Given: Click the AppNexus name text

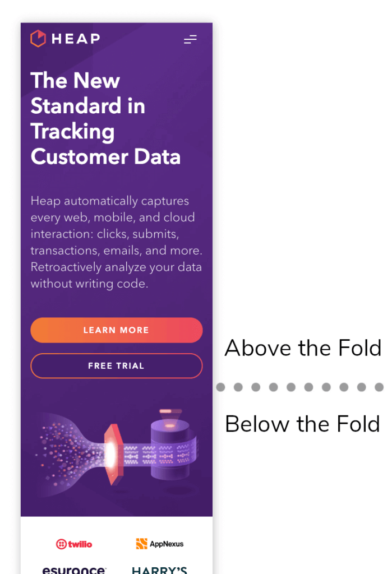Looking at the screenshot, I should [167, 544].
